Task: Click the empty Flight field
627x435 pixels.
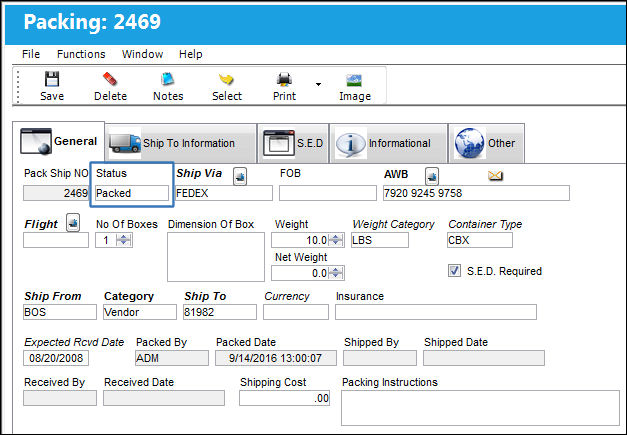Action: (x=56, y=240)
